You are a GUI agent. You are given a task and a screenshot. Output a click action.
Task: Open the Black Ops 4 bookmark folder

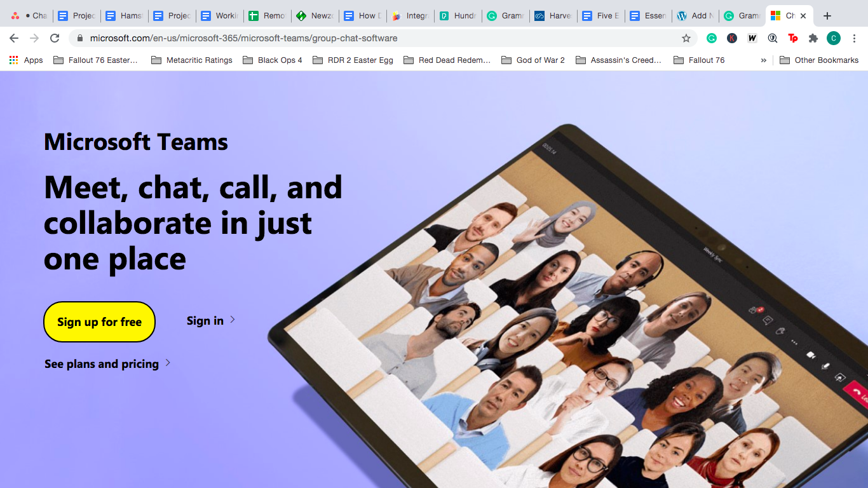click(273, 60)
